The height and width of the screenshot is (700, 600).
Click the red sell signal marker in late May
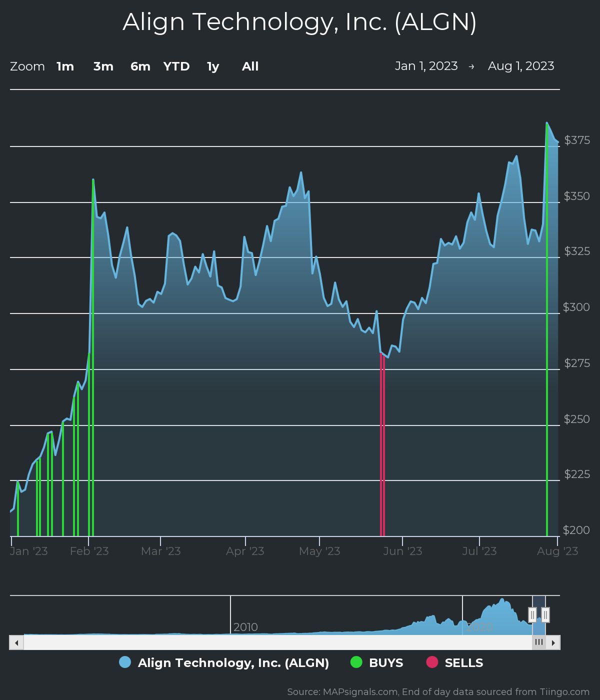tap(382, 445)
